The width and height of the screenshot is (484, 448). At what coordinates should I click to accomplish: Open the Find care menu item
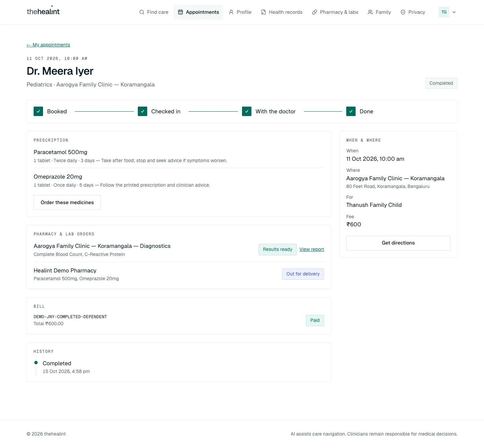pyautogui.click(x=154, y=12)
